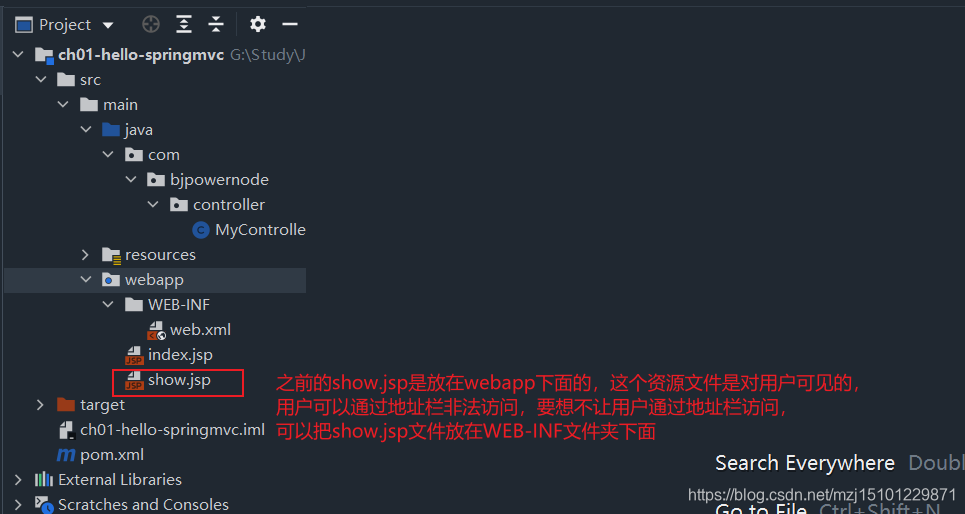
Task: Click the Collapse All toolbar icon
Action: (x=216, y=24)
